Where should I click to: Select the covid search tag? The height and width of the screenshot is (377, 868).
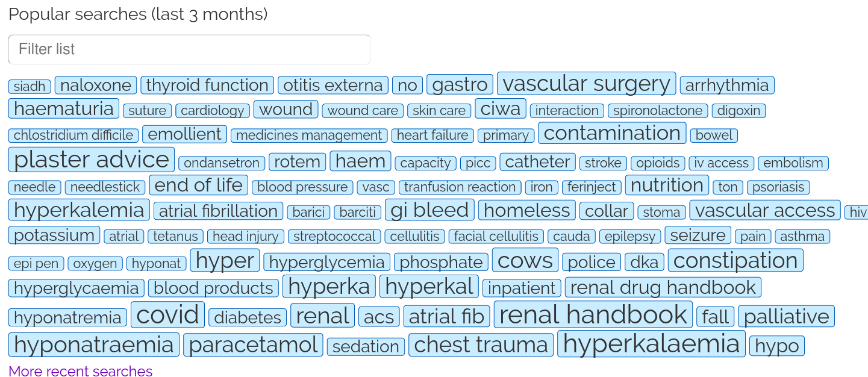(x=167, y=314)
